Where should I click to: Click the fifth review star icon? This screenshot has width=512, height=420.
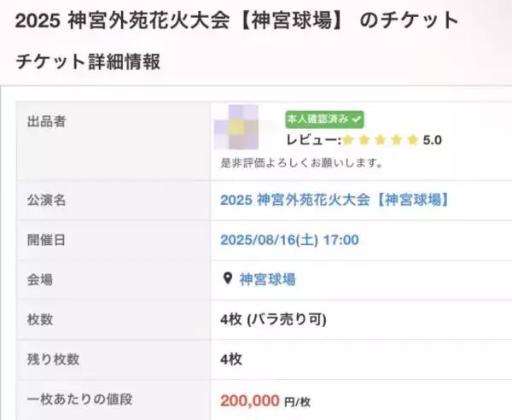[x=414, y=140]
